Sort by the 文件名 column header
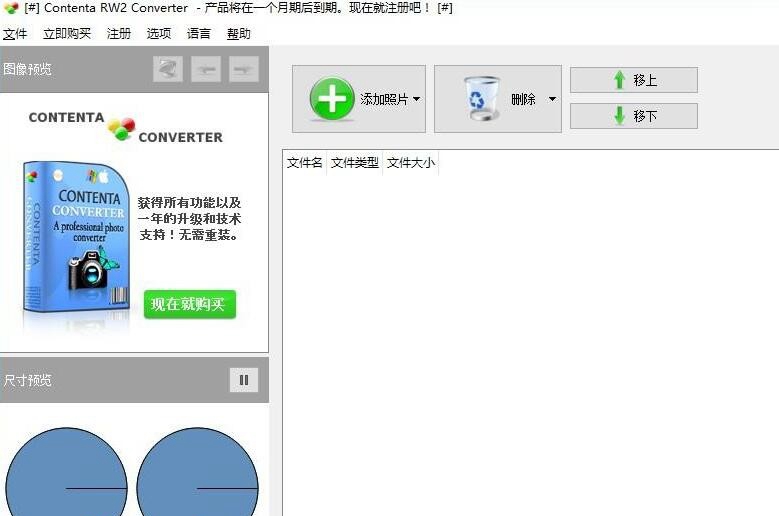779x516 pixels. coord(305,162)
